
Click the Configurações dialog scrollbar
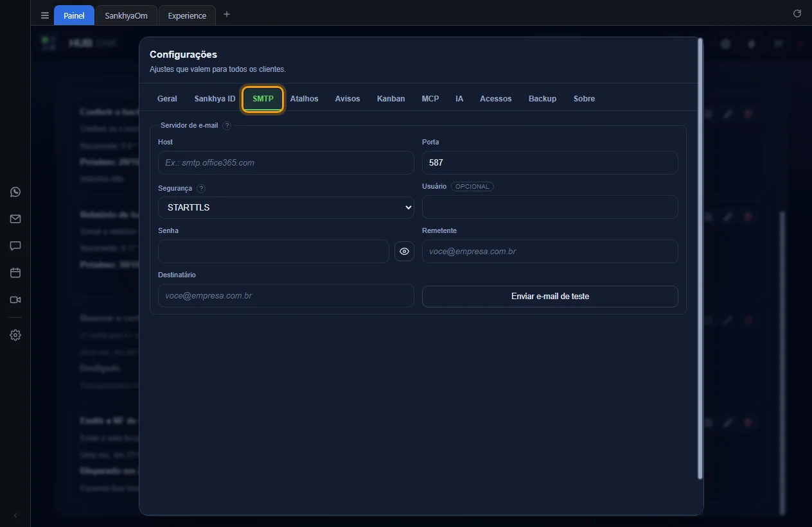[700, 259]
